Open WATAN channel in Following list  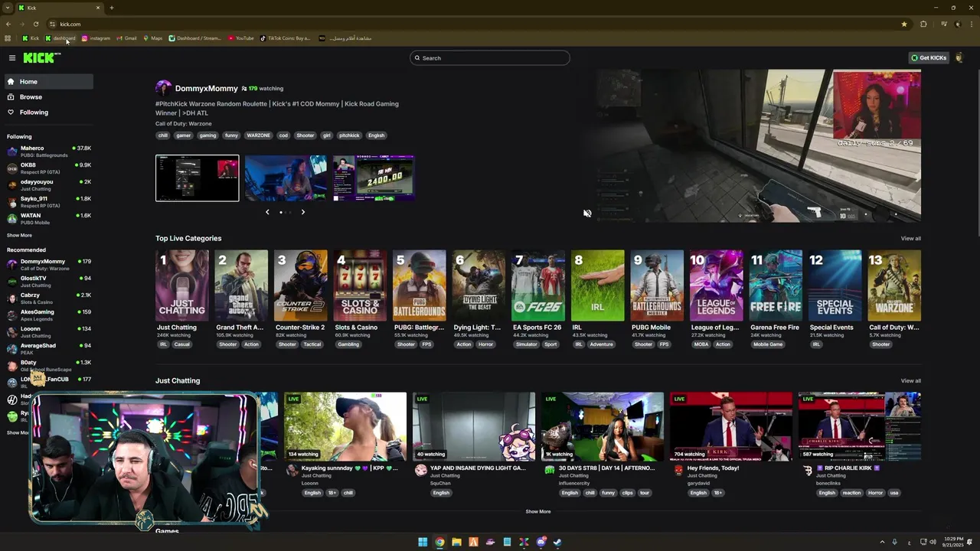pos(48,219)
